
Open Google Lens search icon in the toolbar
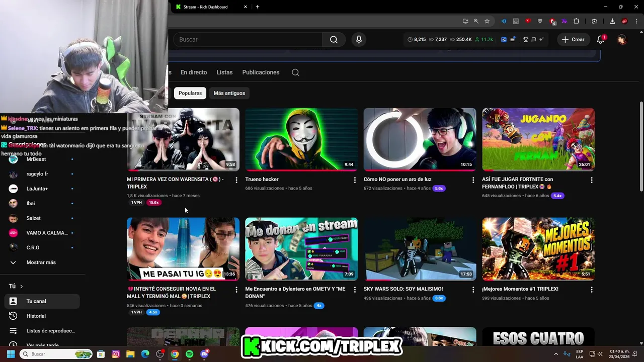(x=594, y=21)
